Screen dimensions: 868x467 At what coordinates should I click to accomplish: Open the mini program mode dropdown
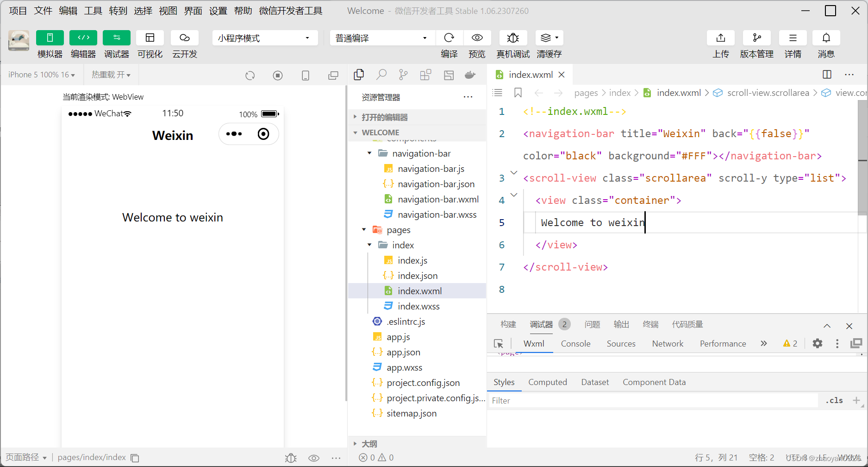[x=265, y=38]
